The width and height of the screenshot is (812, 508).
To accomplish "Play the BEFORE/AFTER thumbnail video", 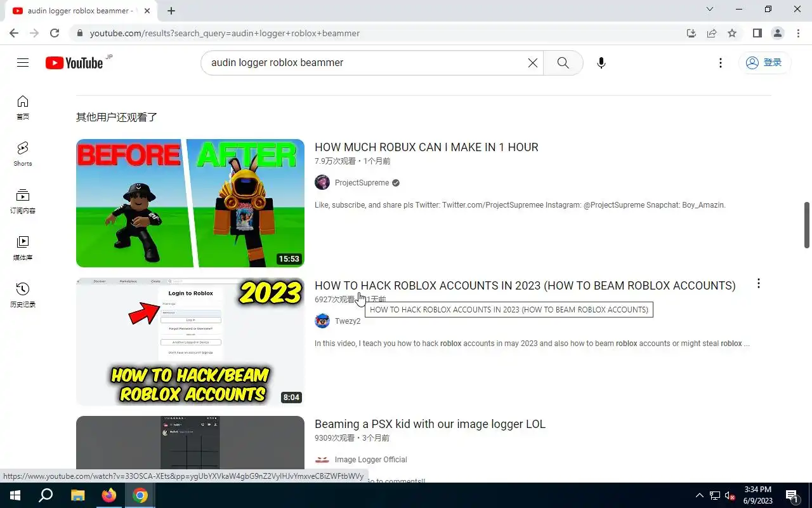I will coord(190,203).
